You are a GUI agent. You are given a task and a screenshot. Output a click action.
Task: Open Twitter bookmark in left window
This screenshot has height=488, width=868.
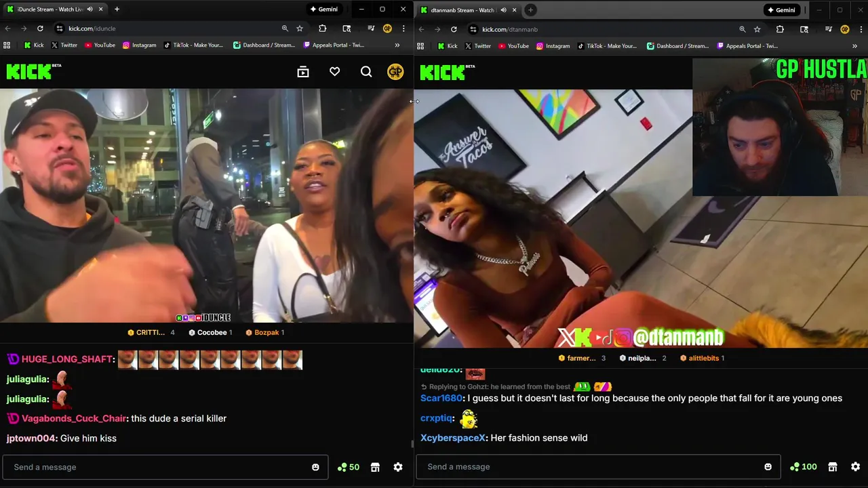(x=64, y=45)
